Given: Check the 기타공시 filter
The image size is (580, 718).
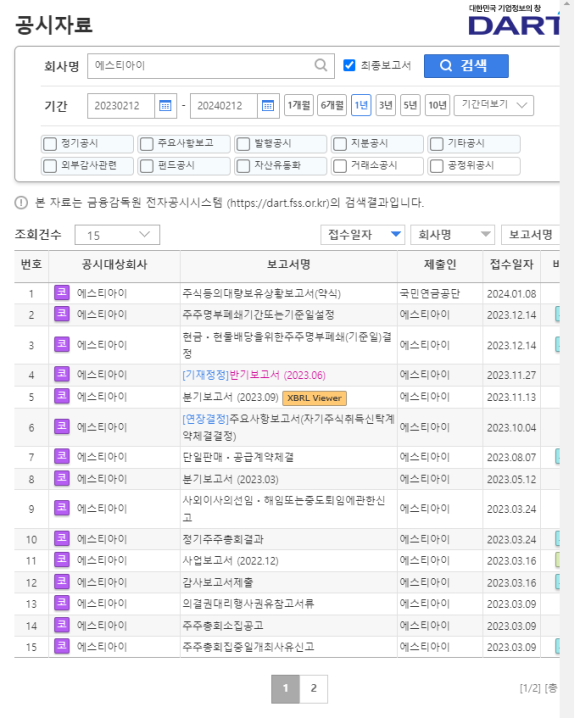Looking at the screenshot, I should pyautogui.click(x=437, y=144).
